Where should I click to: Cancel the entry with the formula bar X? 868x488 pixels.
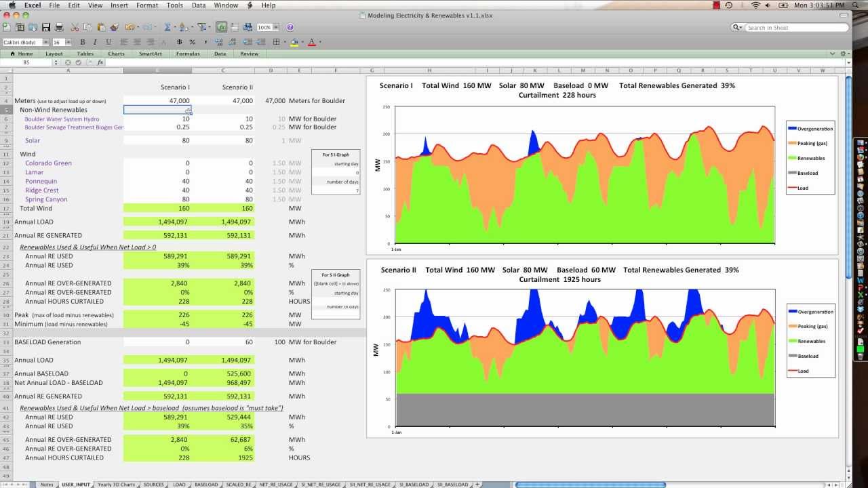pyautogui.click(x=68, y=62)
